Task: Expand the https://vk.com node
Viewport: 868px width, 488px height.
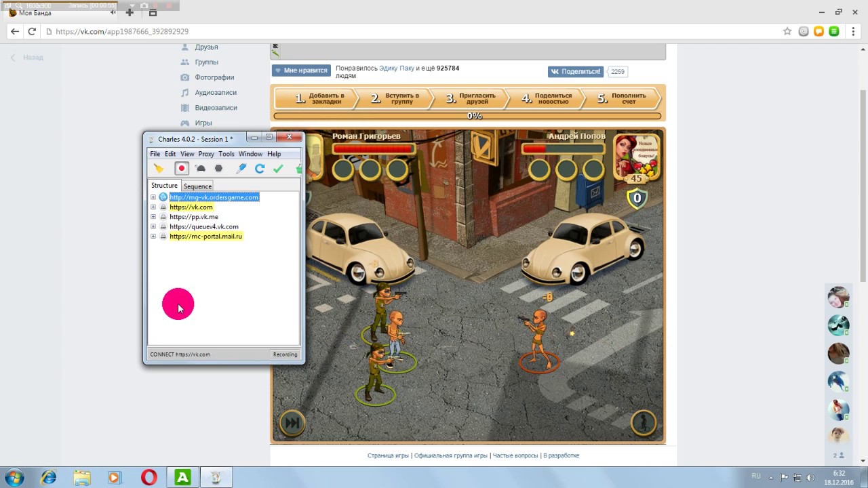Action: (153, 207)
